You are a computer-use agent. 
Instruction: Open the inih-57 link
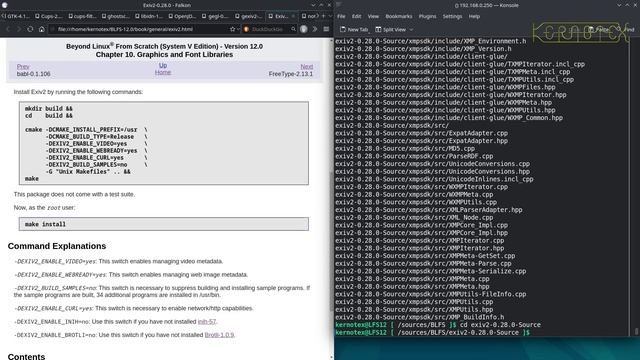207,322
